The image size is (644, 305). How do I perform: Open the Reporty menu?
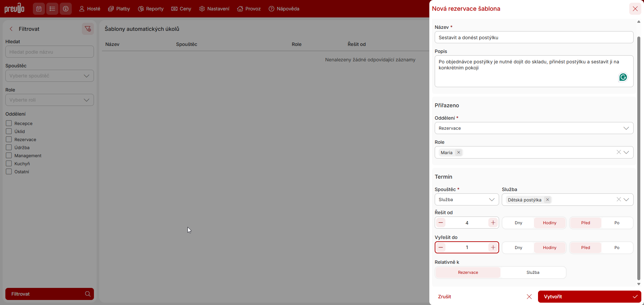151,9
